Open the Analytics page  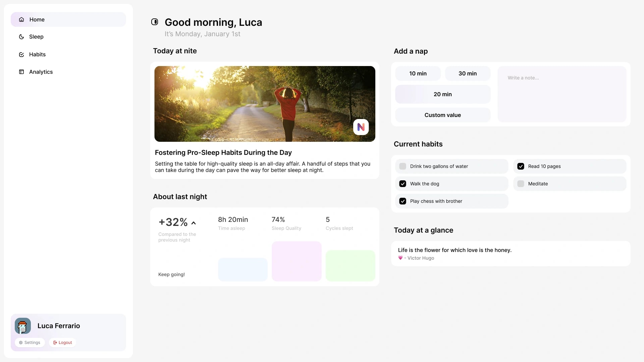click(41, 72)
